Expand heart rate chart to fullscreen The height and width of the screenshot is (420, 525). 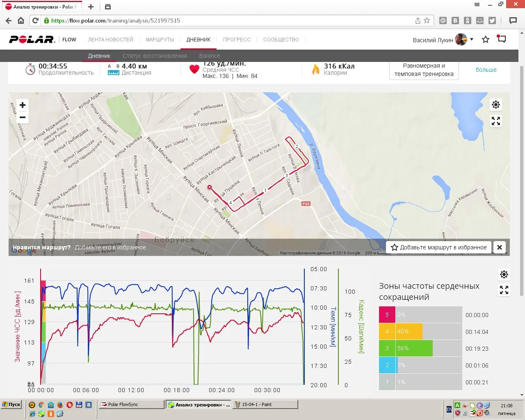[x=504, y=290]
